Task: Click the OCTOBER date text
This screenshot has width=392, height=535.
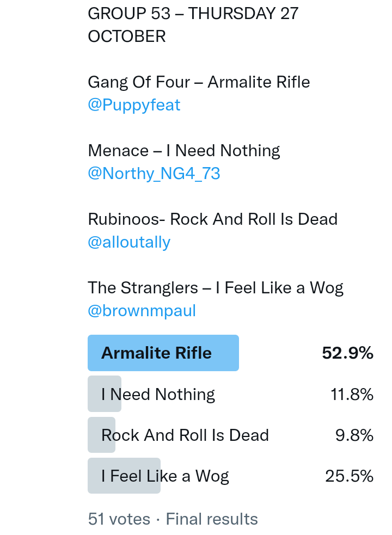Action: pos(126,36)
